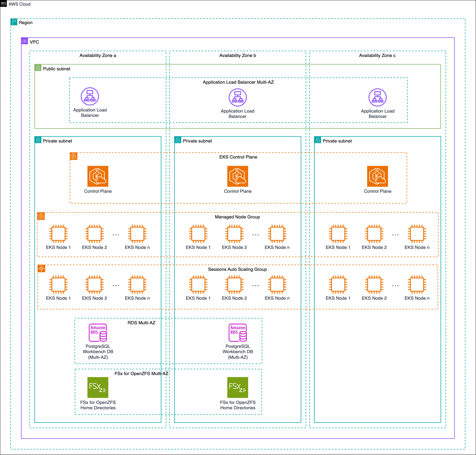Click Application Load Balancer icon in Zone a

point(90,97)
